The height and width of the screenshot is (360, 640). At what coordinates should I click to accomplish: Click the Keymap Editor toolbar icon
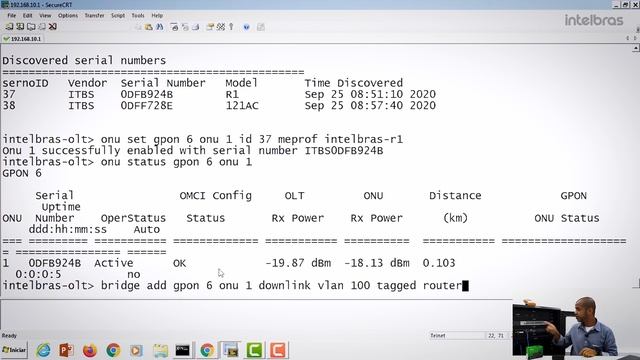221,27
